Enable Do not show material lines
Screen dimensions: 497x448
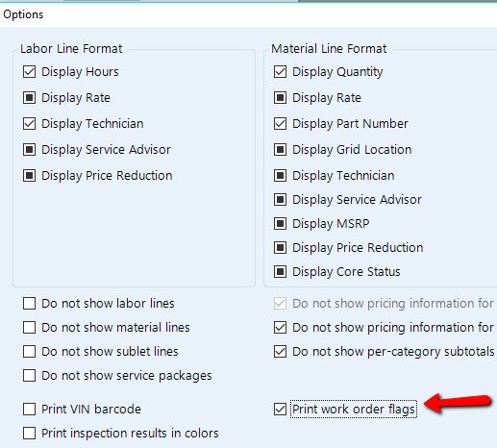click(29, 328)
